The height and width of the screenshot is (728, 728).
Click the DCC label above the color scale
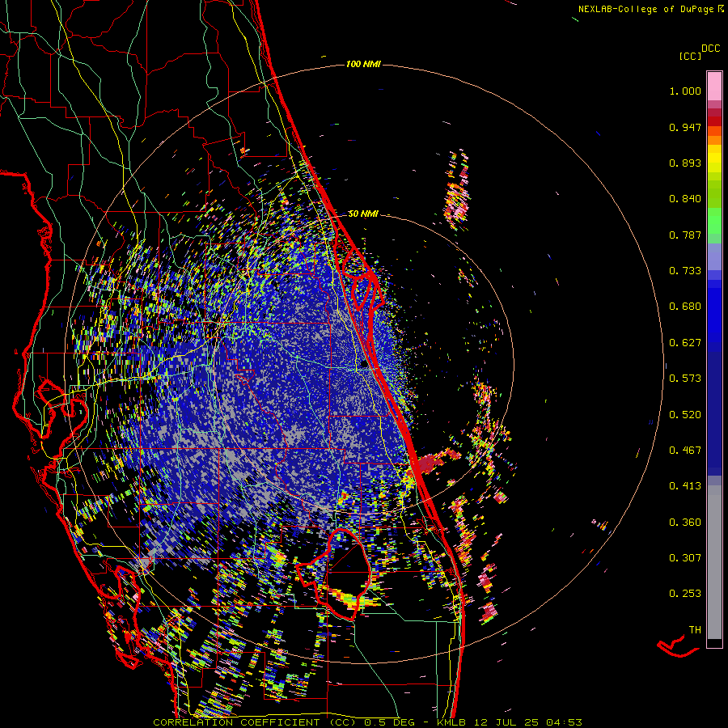pyautogui.click(x=711, y=49)
